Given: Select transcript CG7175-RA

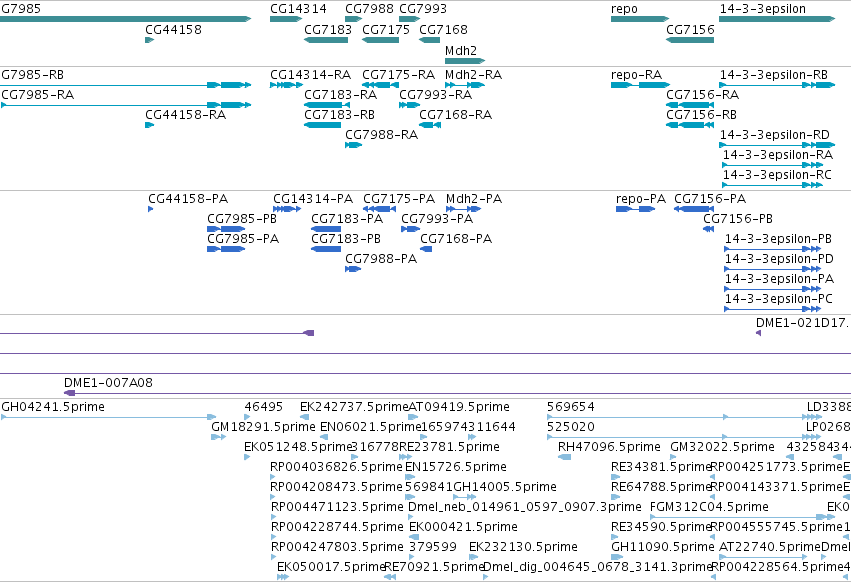Looking at the screenshot, I should pyautogui.click(x=399, y=75).
